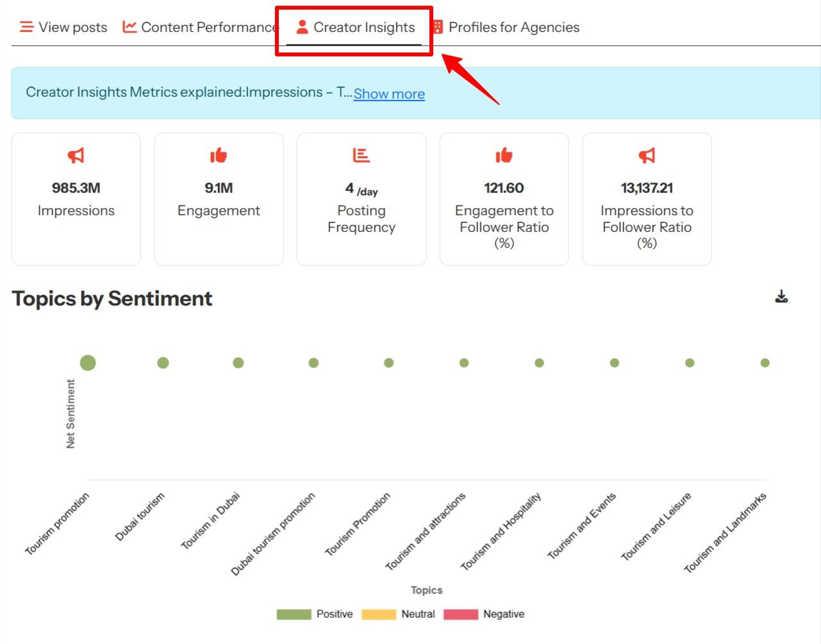The width and height of the screenshot is (821, 644).
Task: Select the 985.3M Impressions card
Action: 76,199
